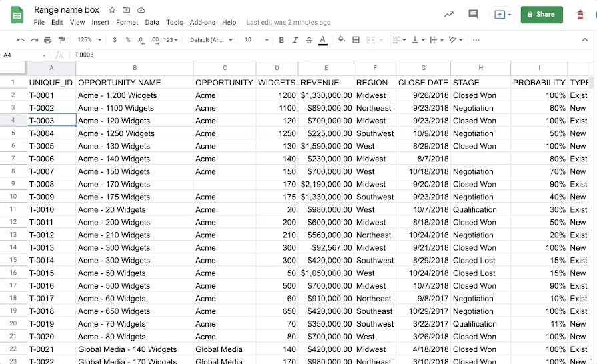Viewport: 597px width, 364px height.
Task: Click the green Share button
Action: (542, 15)
